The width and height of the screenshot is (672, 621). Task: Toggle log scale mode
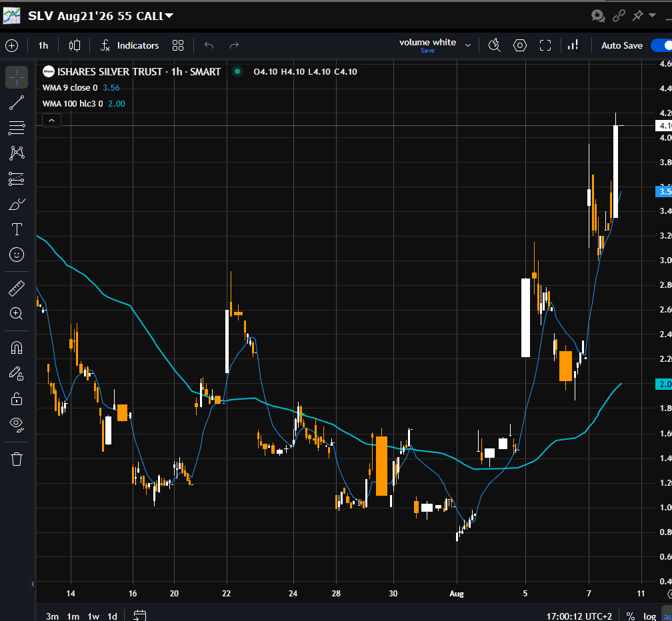coord(649,616)
